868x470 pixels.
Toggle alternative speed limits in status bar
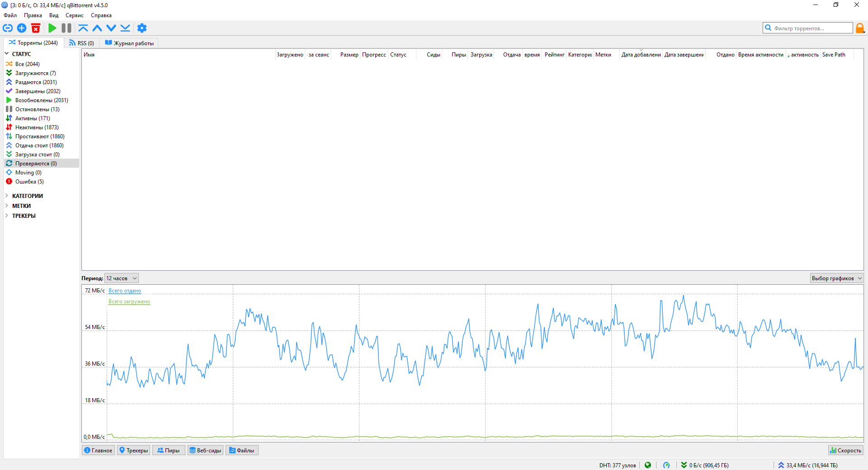666,465
